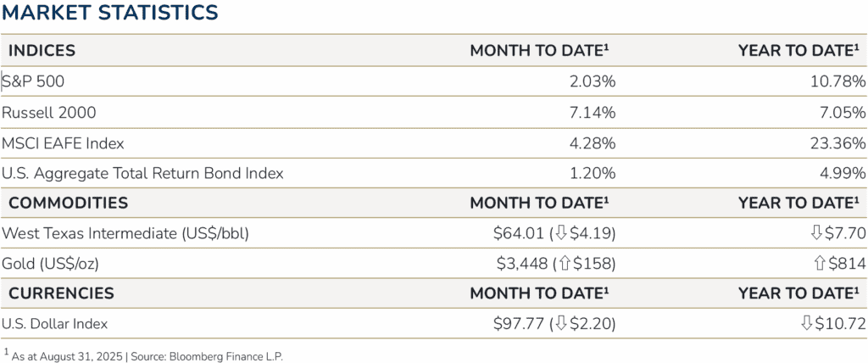The width and height of the screenshot is (868, 363).
Task: Click the up arrow beside Gold $158
Action: [x=564, y=263]
